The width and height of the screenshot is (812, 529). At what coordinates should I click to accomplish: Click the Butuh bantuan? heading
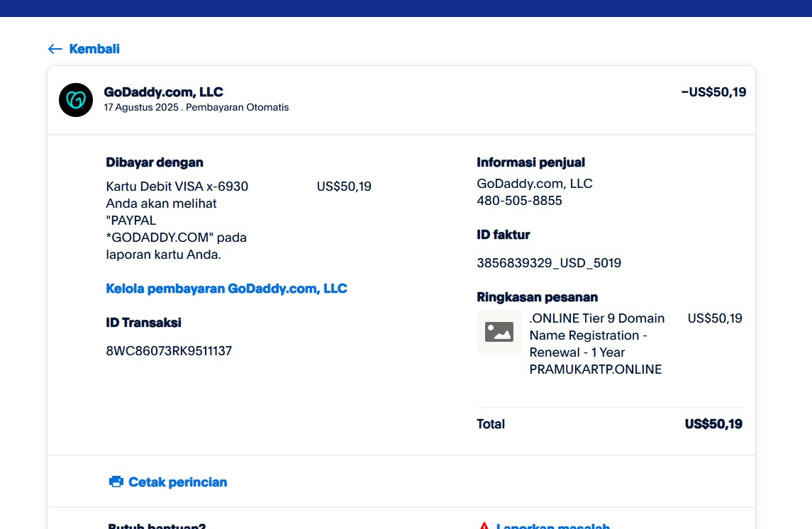(x=157, y=525)
